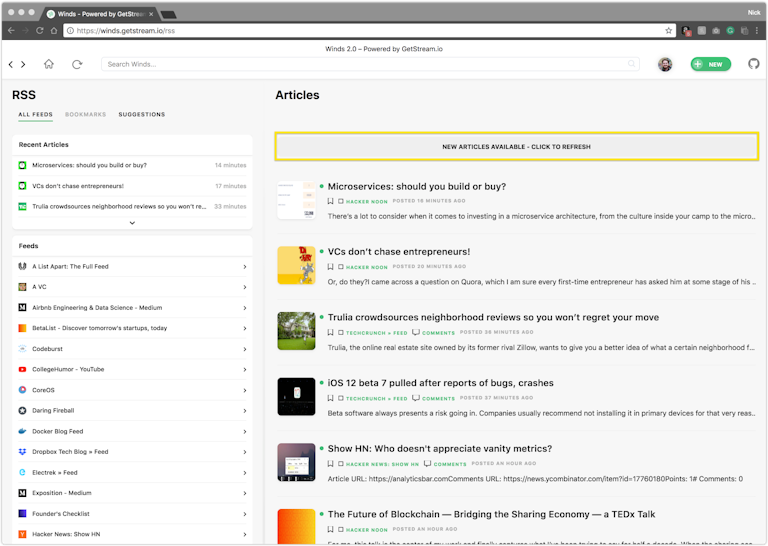Bookmark the iOS 12 beta 7 article
This screenshot has height=546, width=768.
coord(331,398)
